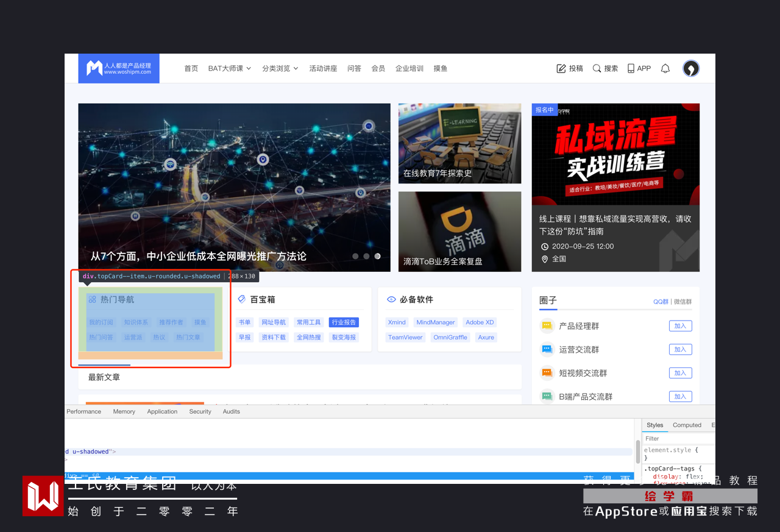Select the second carousel dot indicator
Screen dimensions: 780x532
(366, 257)
